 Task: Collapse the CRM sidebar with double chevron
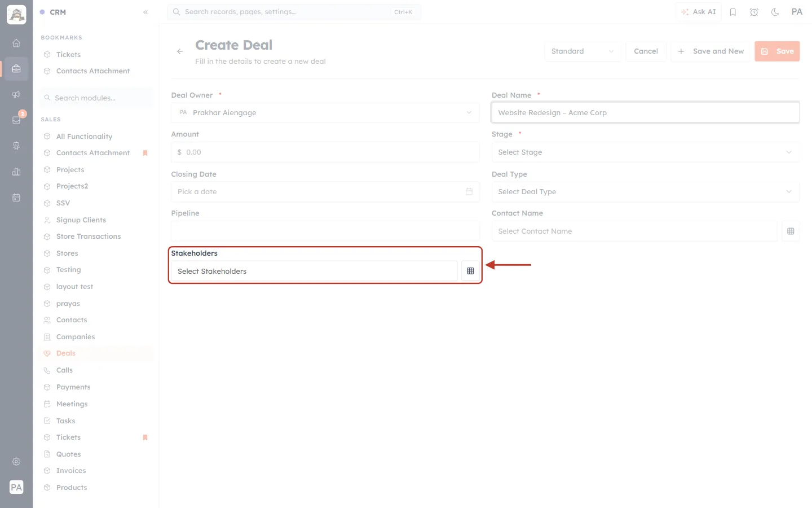click(x=145, y=12)
